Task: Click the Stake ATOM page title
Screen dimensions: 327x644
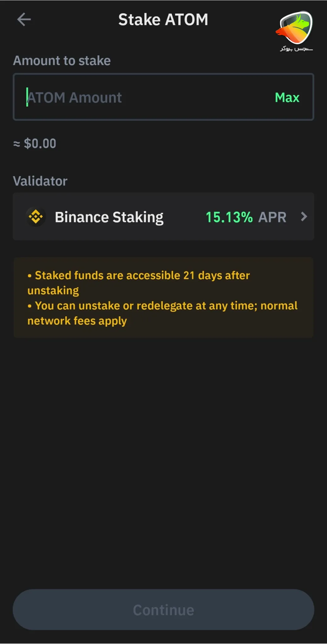Action: point(163,19)
